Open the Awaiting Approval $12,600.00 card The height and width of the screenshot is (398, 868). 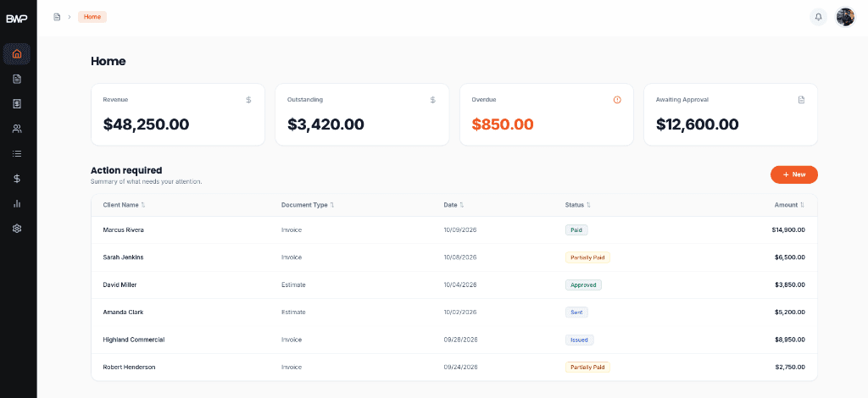[x=731, y=114]
